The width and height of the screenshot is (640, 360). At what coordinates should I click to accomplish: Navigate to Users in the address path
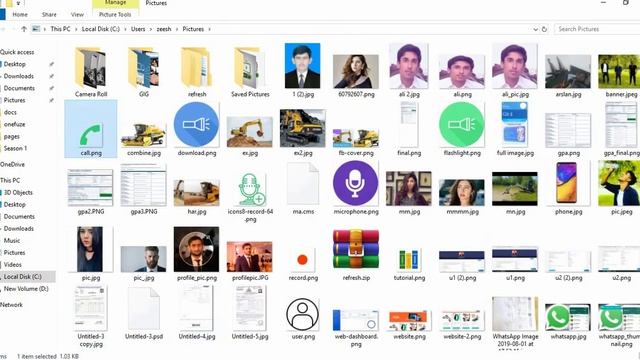pos(138,29)
